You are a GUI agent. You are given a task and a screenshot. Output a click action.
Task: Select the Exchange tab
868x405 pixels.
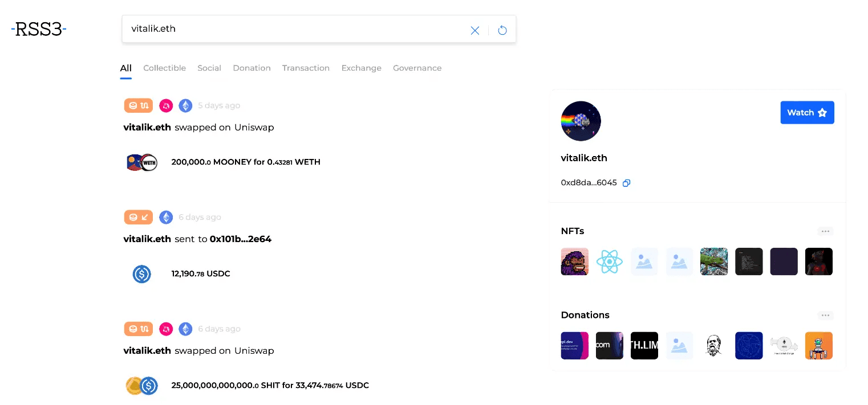tap(362, 68)
